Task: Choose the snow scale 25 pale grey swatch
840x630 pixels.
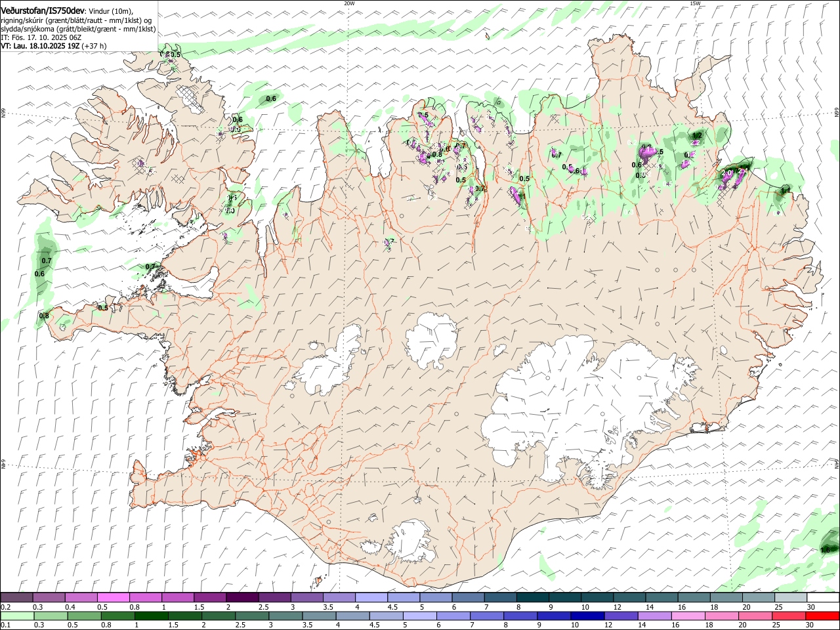Action: 790,598
